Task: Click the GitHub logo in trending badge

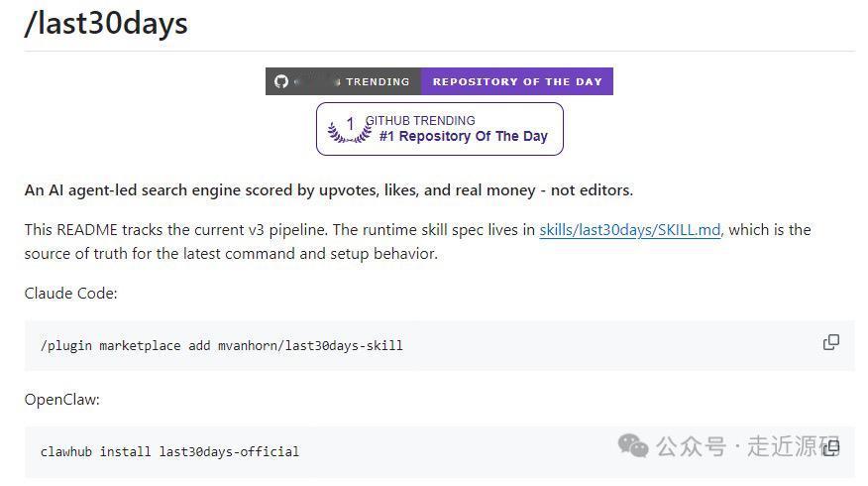Action: [281, 81]
